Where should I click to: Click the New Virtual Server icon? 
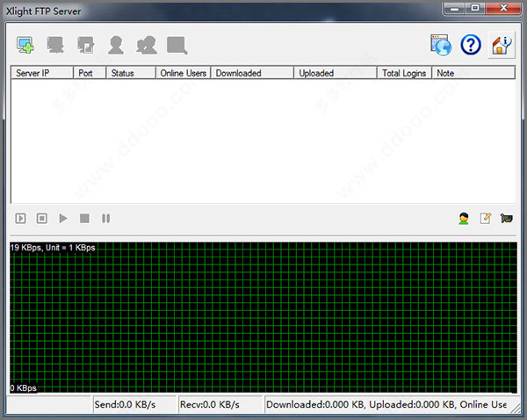[25, 45]
